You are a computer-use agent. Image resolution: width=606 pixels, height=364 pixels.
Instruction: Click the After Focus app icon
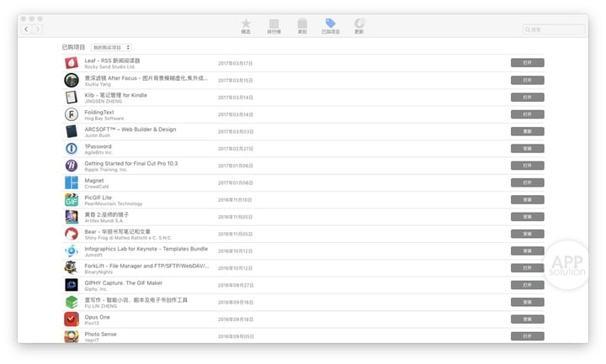click(x=72, y=81)
